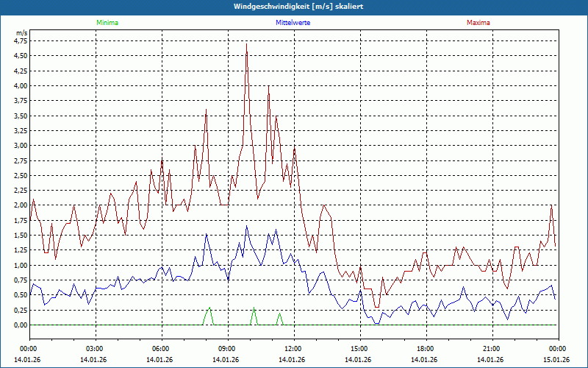Click the 1,25 y-axis value
588x368 pixels.
(x=21, y=250)
